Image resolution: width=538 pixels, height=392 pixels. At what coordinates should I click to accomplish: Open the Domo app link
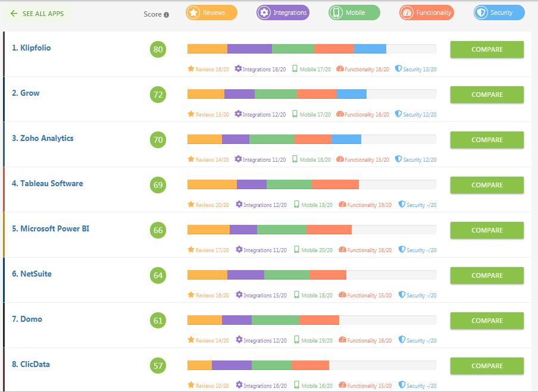[x=27, y=319]
